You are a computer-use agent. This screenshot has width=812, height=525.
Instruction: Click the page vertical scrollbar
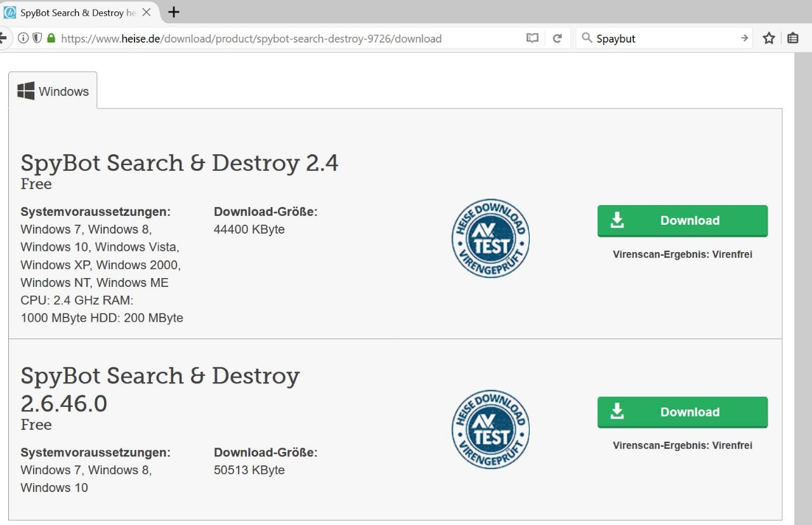click(803, 289)
